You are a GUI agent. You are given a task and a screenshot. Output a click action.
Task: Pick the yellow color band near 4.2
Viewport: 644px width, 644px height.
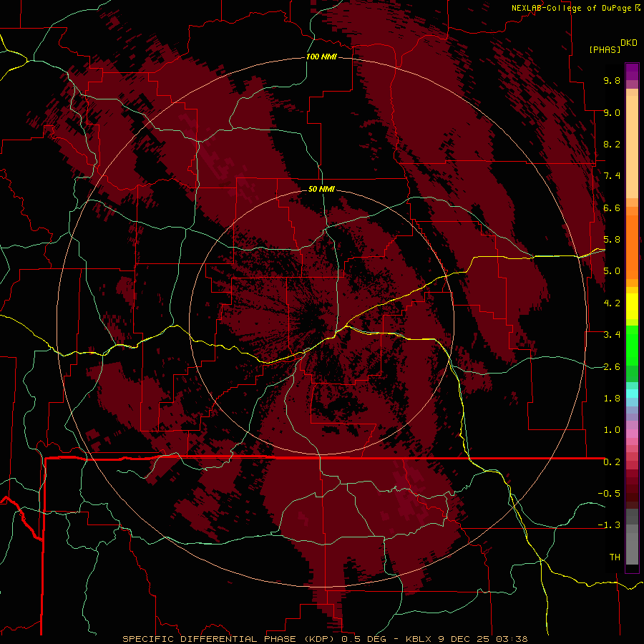(632, 306)
